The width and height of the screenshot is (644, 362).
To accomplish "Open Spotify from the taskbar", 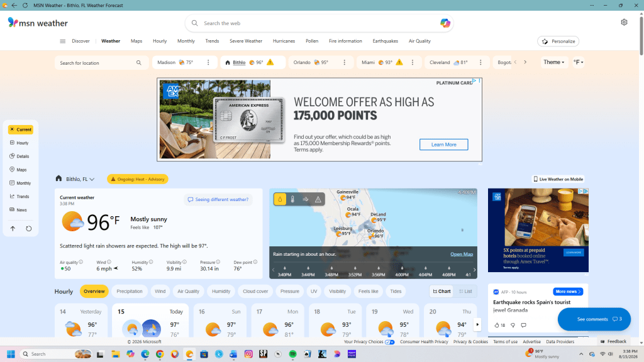I will [293, 354].
